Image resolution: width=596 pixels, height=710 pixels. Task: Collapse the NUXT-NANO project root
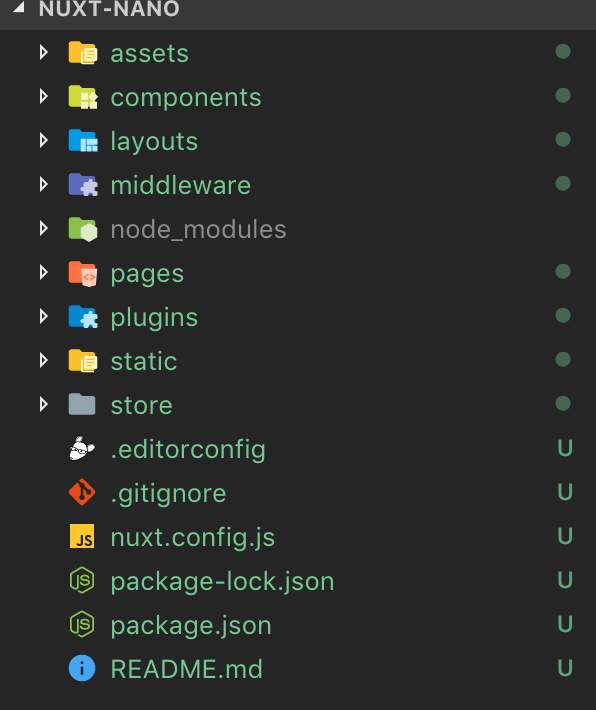pyautogui.click(x=19, y=7)
